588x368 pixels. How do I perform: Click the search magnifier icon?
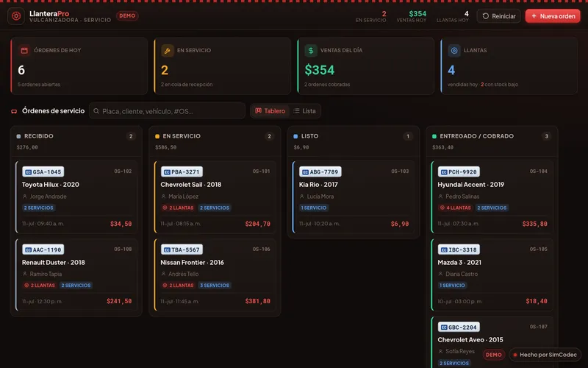coord(96,111)
